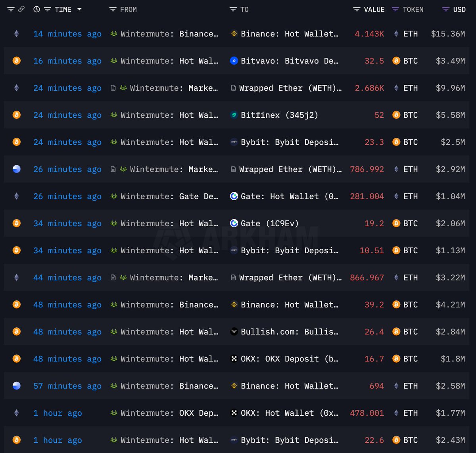The height and width of the screenshot is (453, 476).
Task: Open the '16 minutes ago' transaction link
Action: click(67, 61)
